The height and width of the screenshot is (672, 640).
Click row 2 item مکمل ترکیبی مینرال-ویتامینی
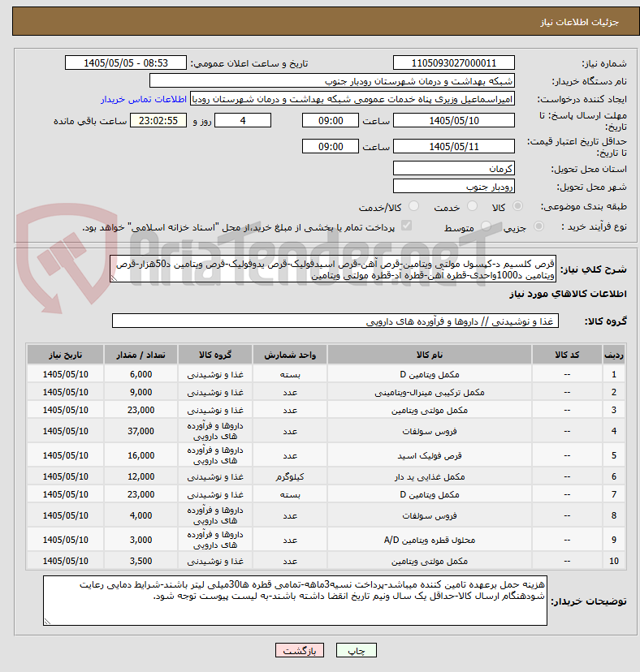pos(430,392)
